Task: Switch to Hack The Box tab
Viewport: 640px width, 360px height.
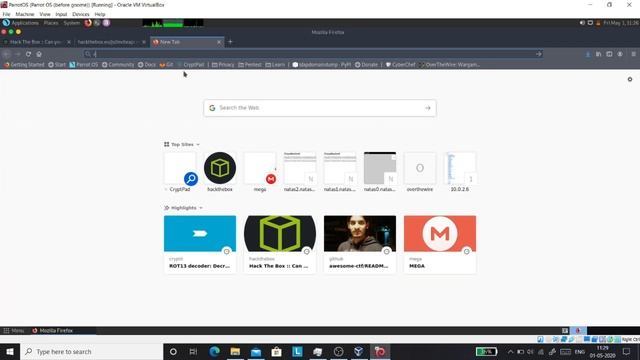Action: (35, 42)
